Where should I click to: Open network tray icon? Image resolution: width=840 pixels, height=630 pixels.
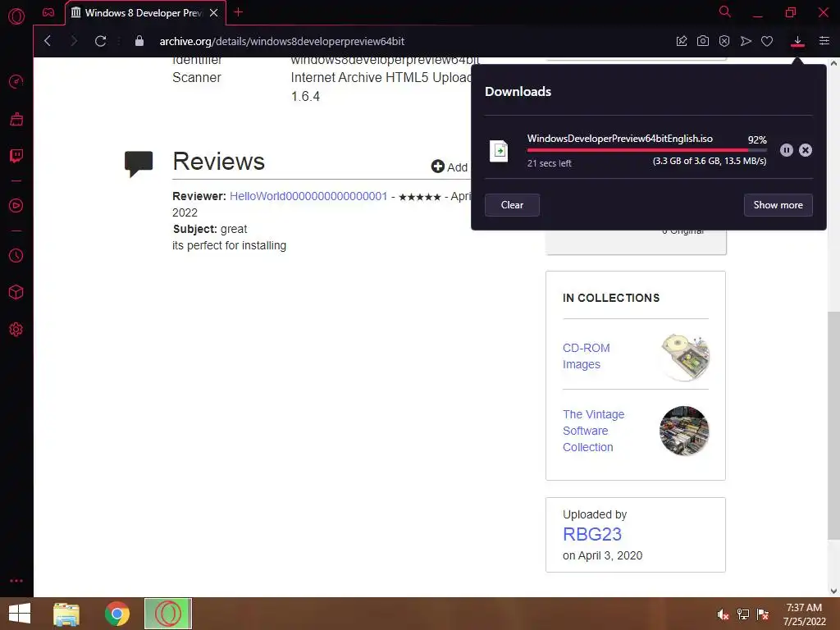tap(743, 614)
